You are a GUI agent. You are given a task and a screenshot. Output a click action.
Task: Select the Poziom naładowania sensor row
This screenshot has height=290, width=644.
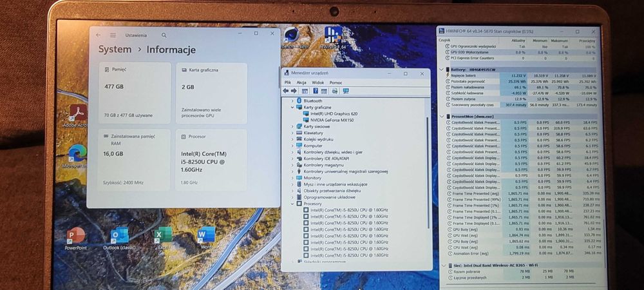[x=520, y=87]
